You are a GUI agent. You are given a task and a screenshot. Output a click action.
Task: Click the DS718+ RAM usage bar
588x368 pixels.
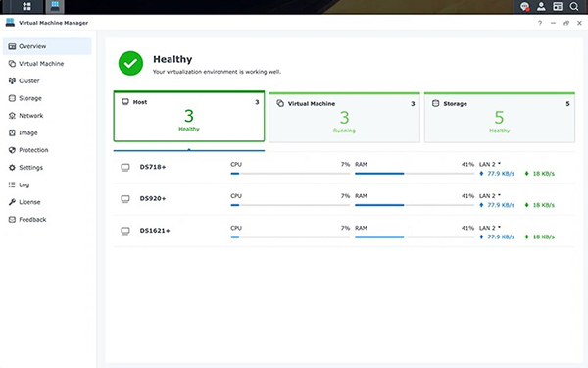click(415, 174)
